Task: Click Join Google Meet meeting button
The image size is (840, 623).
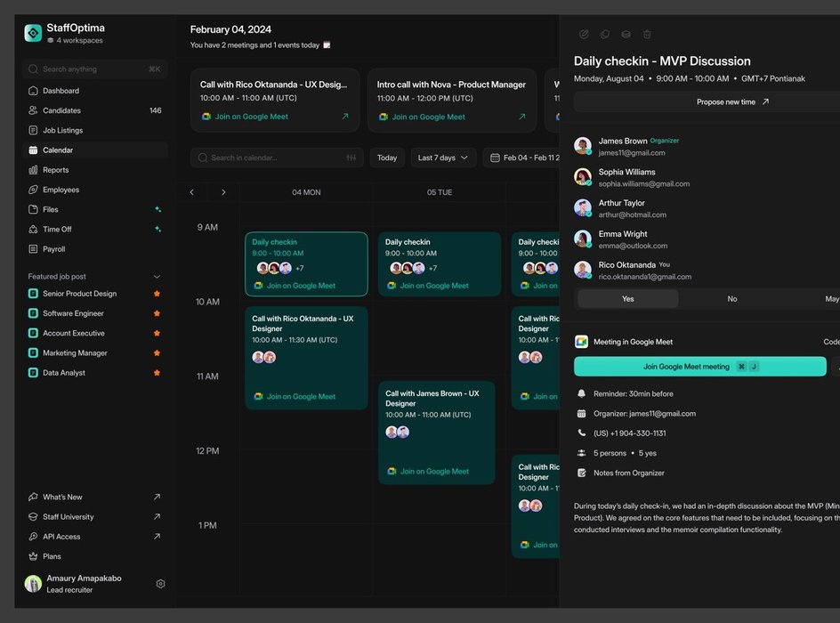Action: (699, 367)
